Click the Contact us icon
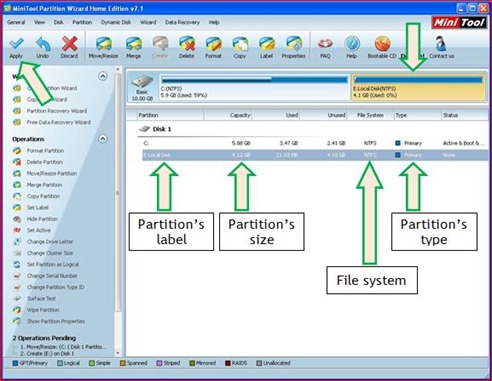Viewport: 492px width, 381px height. coord(441,44)
